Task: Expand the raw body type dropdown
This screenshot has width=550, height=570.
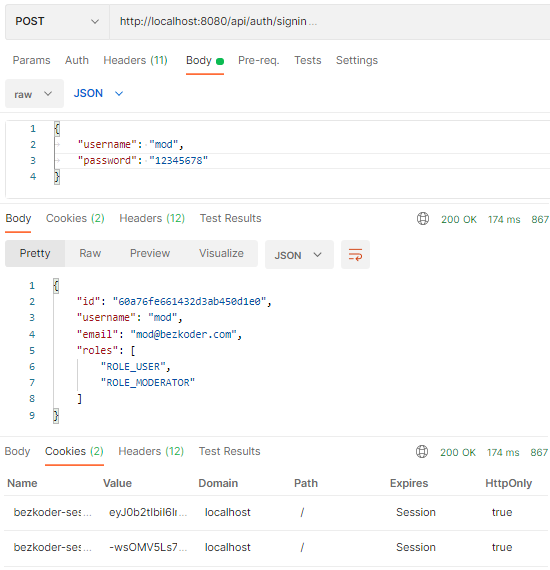Action: [34, 94]
